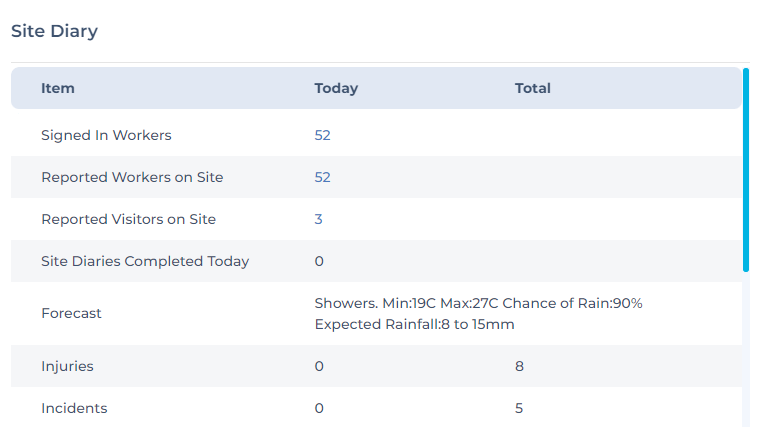Select the Signed In Workers row label
Viewport: 759px width, 439px height.
point(106,135)
